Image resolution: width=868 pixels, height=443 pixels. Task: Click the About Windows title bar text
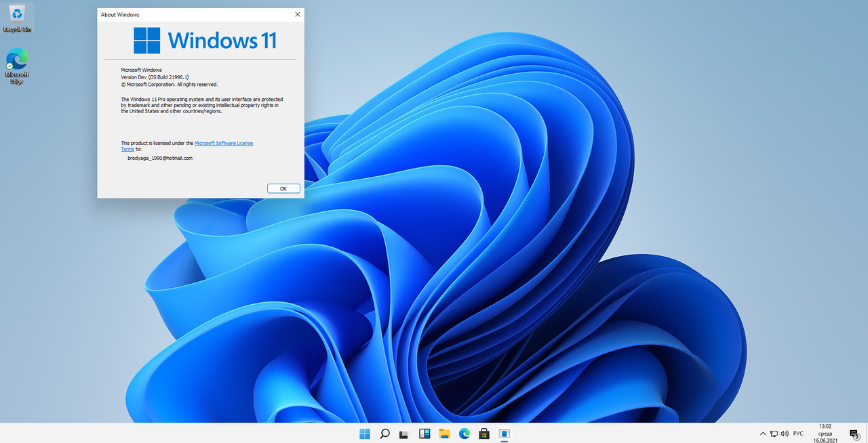(120, 14)
